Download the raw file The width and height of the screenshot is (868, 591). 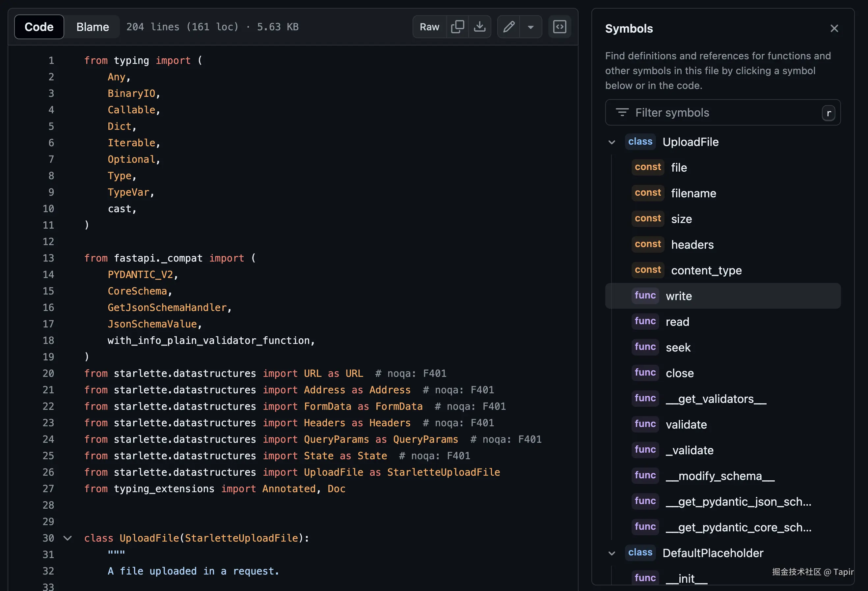pos(479,27)
